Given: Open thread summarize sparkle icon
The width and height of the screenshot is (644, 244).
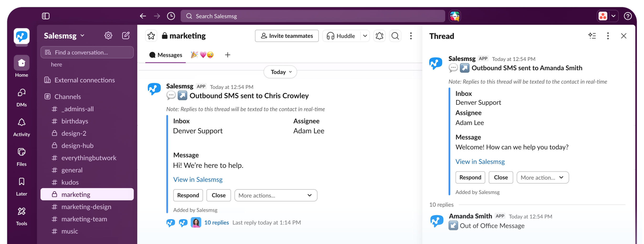Looking at the screenshot, I should (592, 36).
